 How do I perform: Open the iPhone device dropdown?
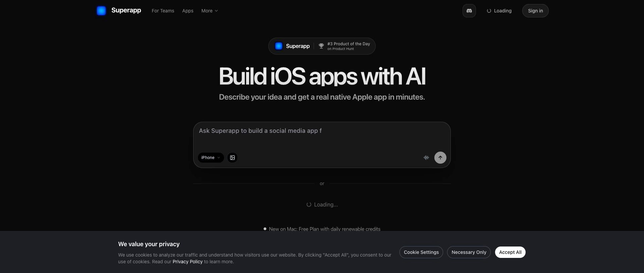(211, 158)
